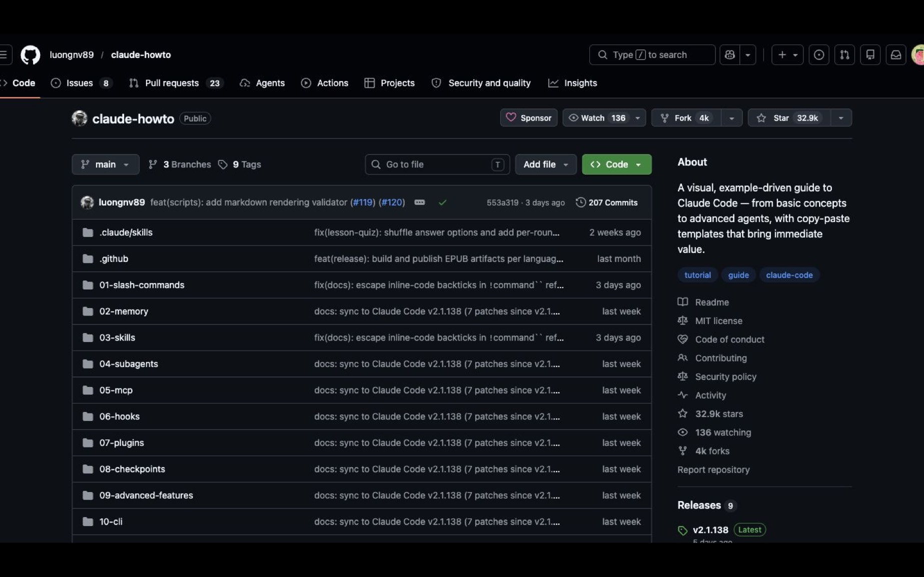Image resolution: width=924 pixels, height=577 pixels.
Task: Expand the Copilot dropdown arrow in header
Action: (x=748, y=55)
